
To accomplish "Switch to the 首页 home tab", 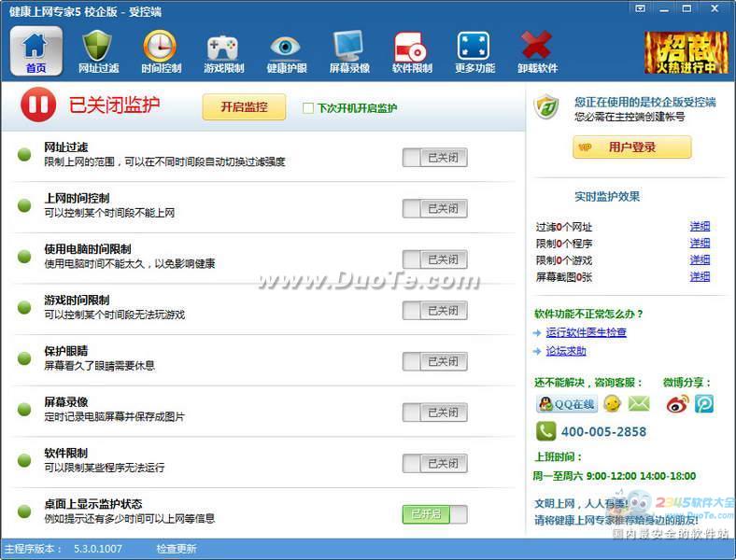I will [x=35, y=50].
